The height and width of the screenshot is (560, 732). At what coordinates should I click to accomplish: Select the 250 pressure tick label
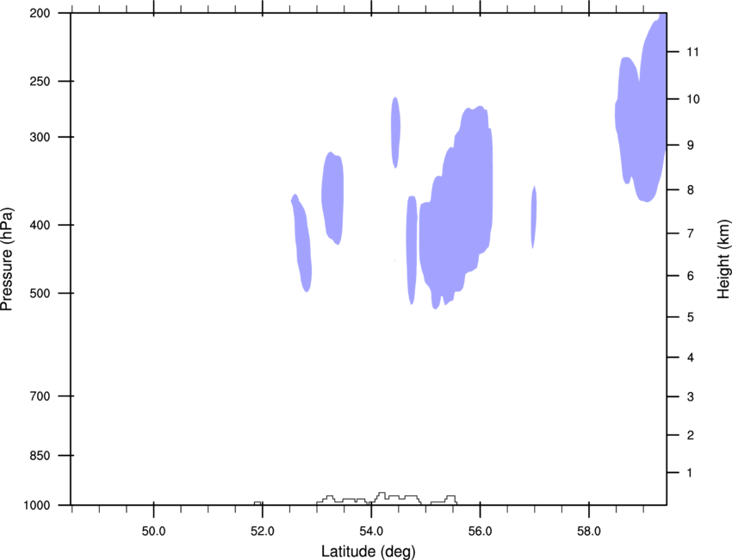point(40,82)
